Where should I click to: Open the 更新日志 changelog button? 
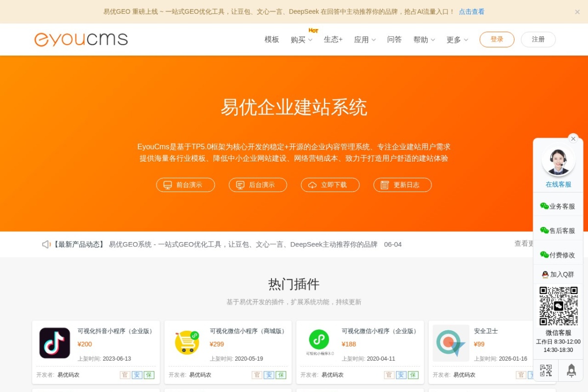[x=402, y=185]
